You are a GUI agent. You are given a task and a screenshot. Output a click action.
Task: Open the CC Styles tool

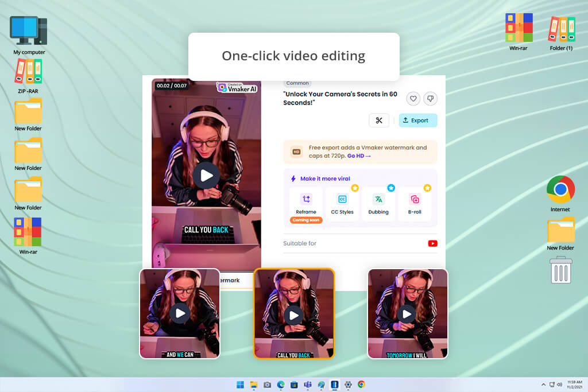tap(342, 204)
